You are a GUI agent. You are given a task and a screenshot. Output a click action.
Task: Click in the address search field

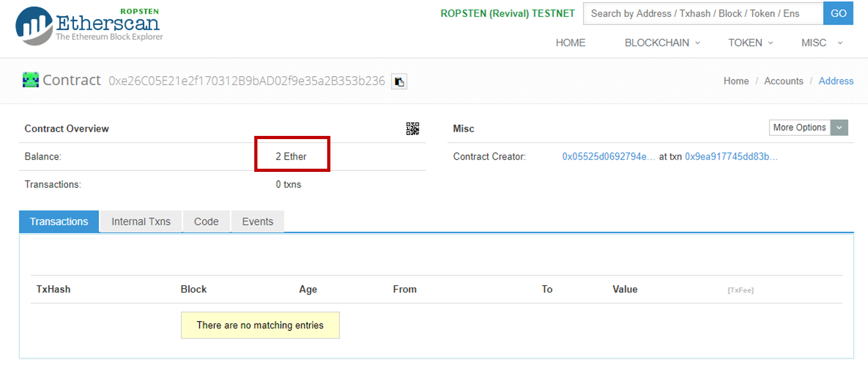pyautogui.click(x=703, y=14)
